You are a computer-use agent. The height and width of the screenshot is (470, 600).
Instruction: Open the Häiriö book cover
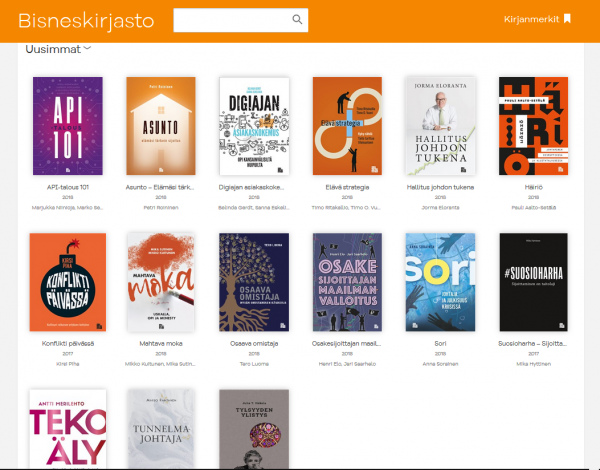[533, 126]
